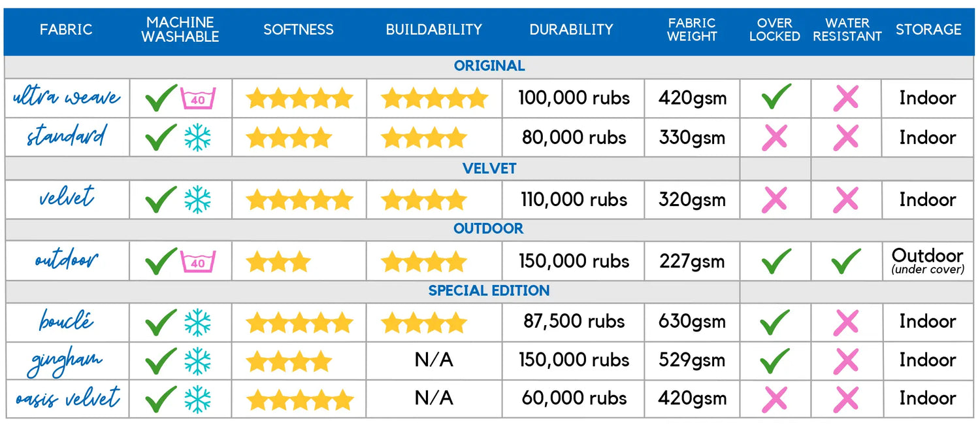Click the snowflake icon in the gingham row
Screen dimensions: 980x431
197,360
